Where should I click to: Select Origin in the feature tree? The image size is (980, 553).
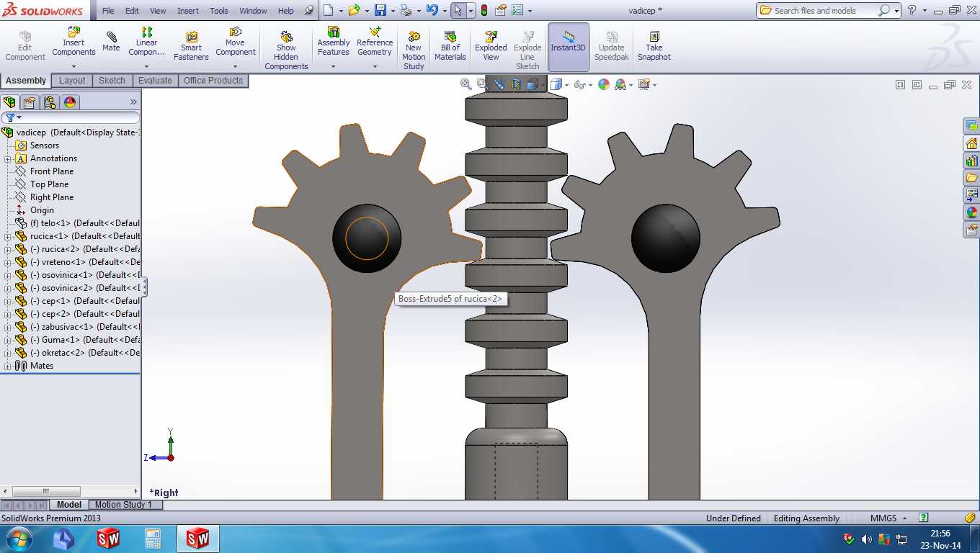(x=42, y=210)
